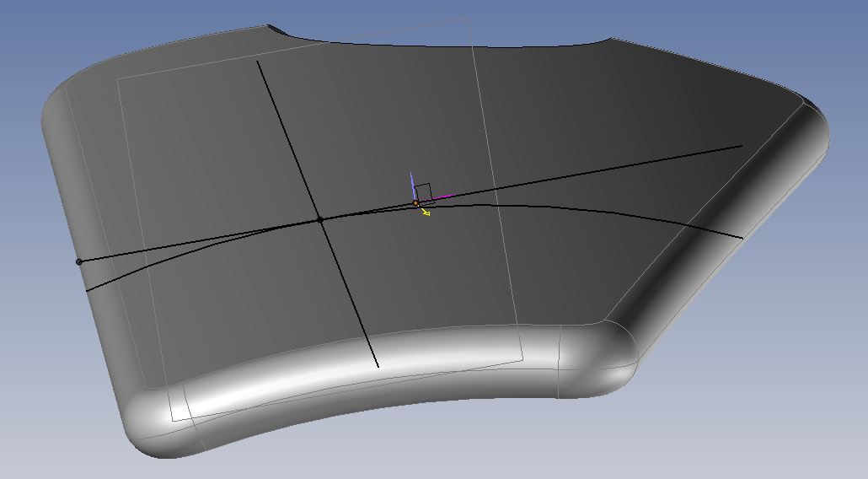Click the intersection point where the black lines cross
This screenshot has width=868, height=479.
click(x=319, y=220)
